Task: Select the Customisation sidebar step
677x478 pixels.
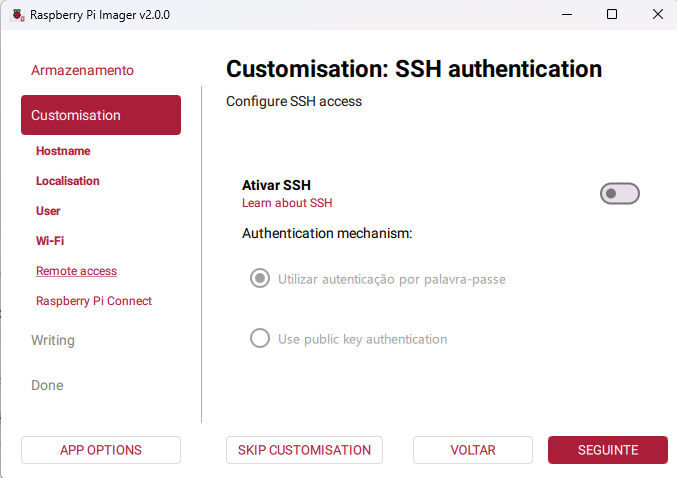Action: pos(101,115)
